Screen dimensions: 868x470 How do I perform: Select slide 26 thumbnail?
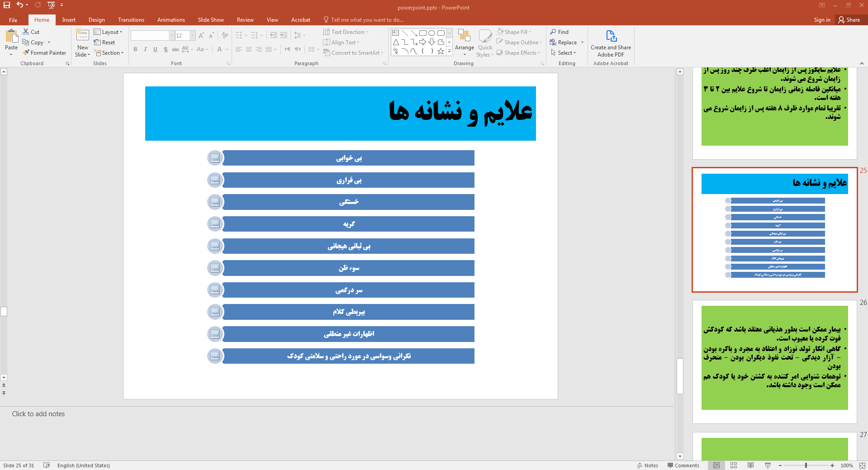pos(774,361)
